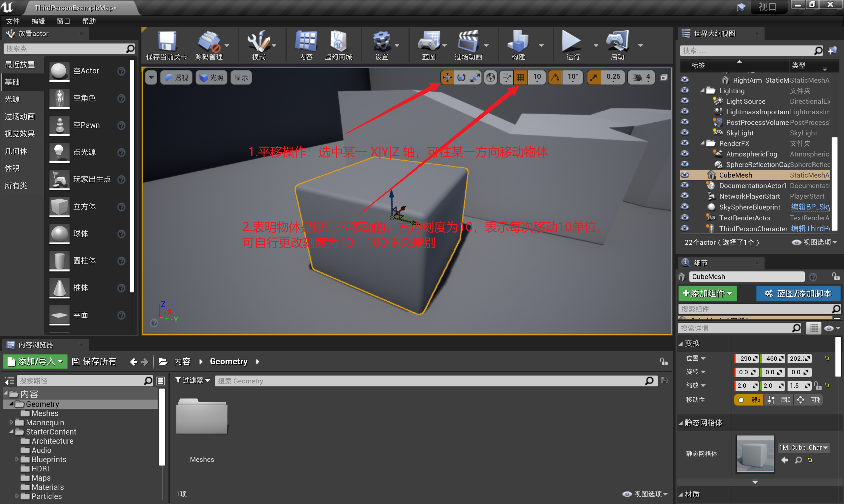Click the World Outliner vertical scrollbar
The height and width of the screenshot is (504, 844).
click(834, 183)
